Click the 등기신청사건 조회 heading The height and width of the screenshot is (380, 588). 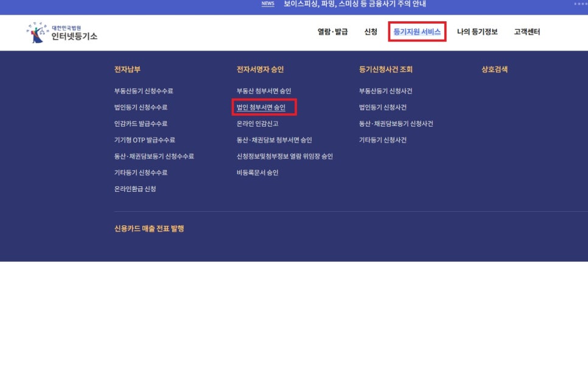pos(385,69)
